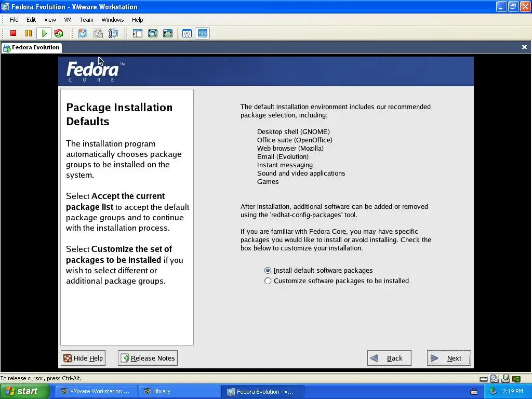The width and height of the screenshot is (532, 399).
Task: Switch to the Fedora Evolution VM tab
Action: pyautogui.click(x=32, y=47)
